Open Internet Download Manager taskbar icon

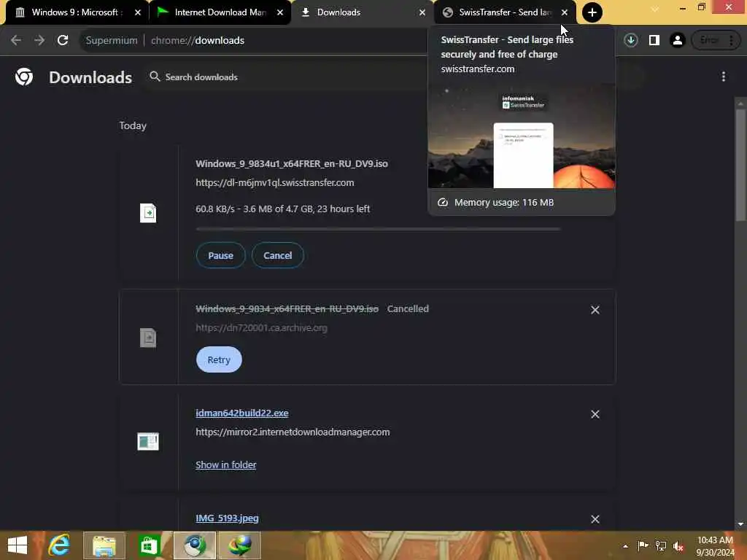239,545
